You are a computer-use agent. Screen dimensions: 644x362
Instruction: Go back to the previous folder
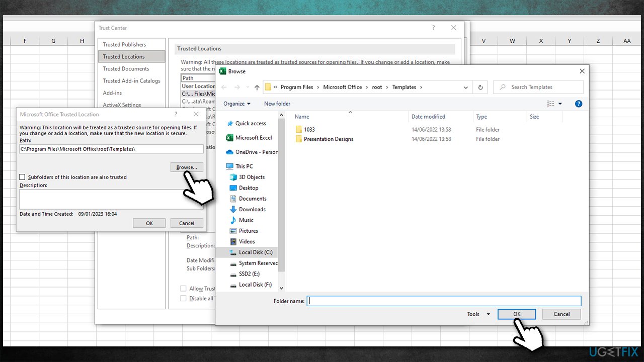[224, 87]
